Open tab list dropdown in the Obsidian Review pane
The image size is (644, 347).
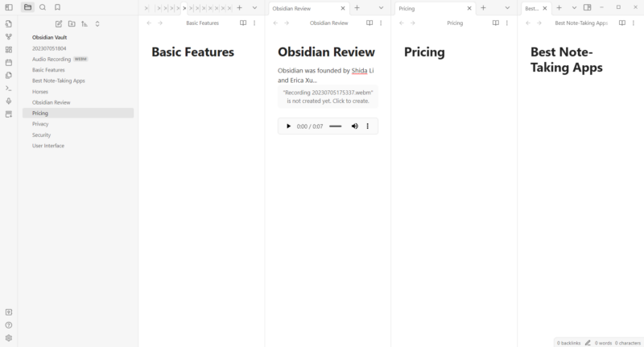(381, 8)
